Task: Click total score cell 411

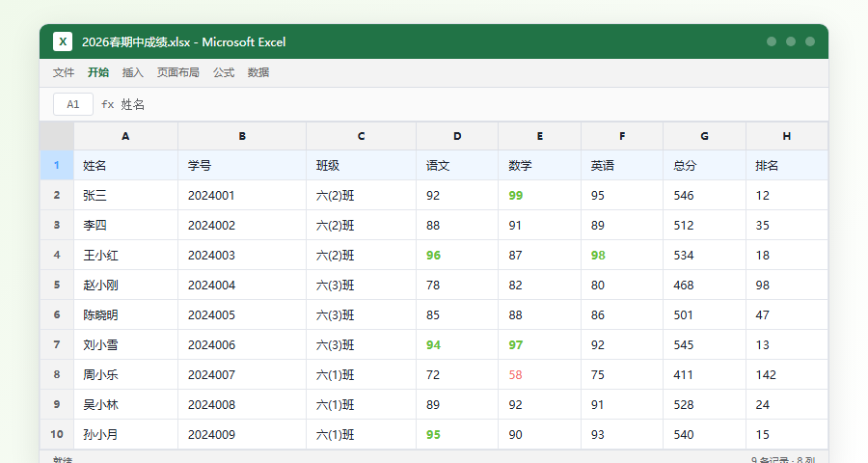Action: point(705,374)
